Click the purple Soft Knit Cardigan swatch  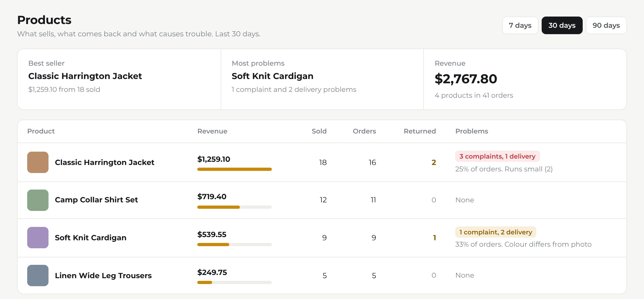tap(38, 238)
